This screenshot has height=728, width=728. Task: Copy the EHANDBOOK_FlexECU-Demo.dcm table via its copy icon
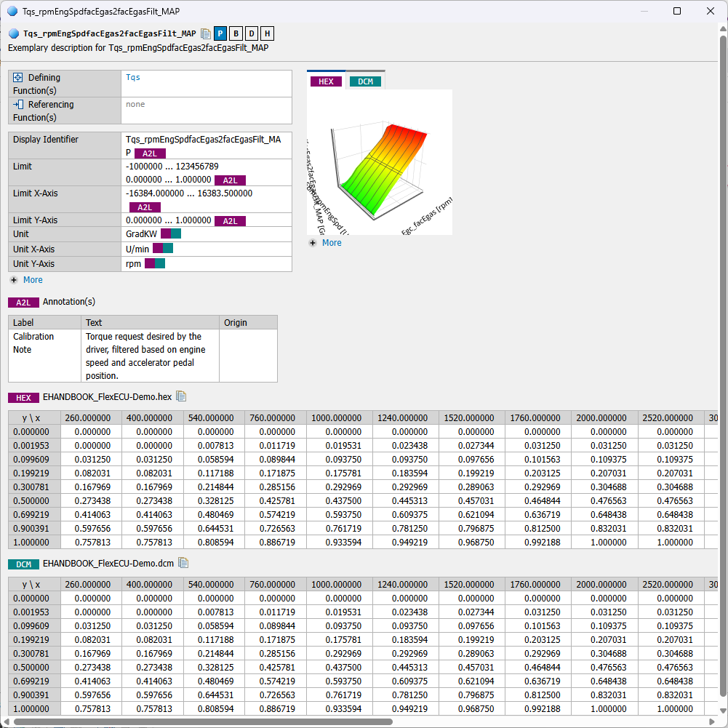(x=183, y=563)
